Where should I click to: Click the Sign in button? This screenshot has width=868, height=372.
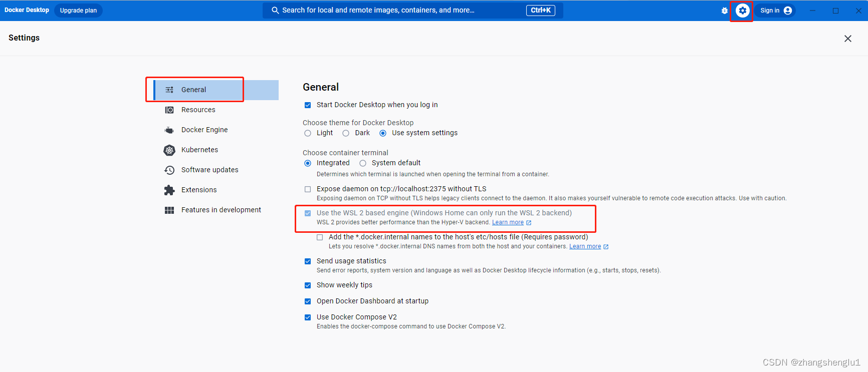click(775, 11)
